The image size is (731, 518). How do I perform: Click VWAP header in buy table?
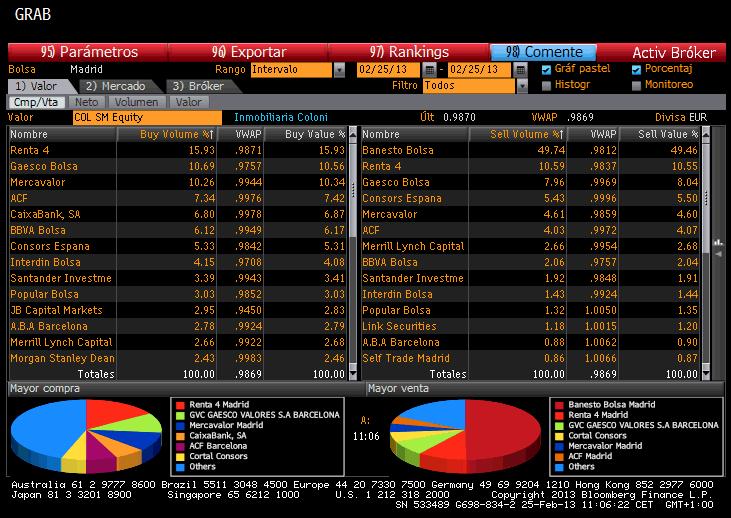[241, 134]
